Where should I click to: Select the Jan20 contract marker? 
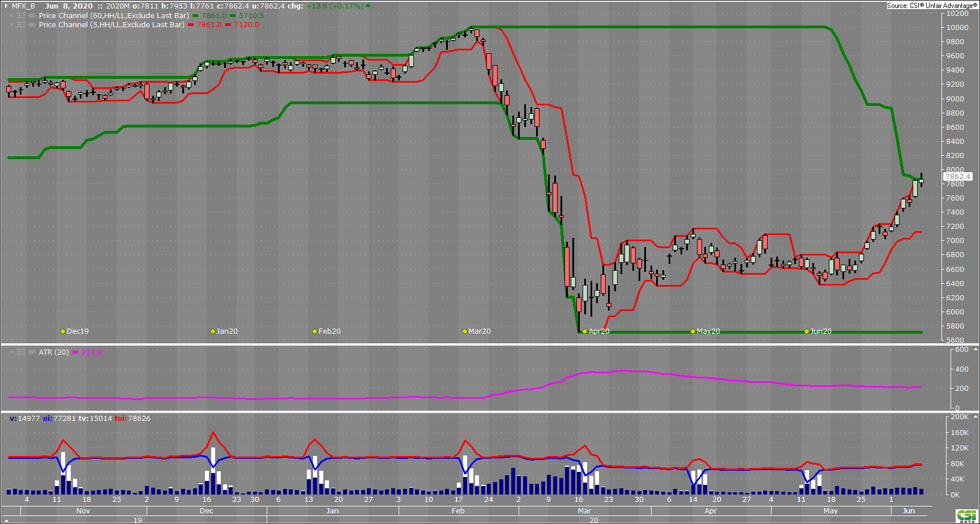[213, 331]
